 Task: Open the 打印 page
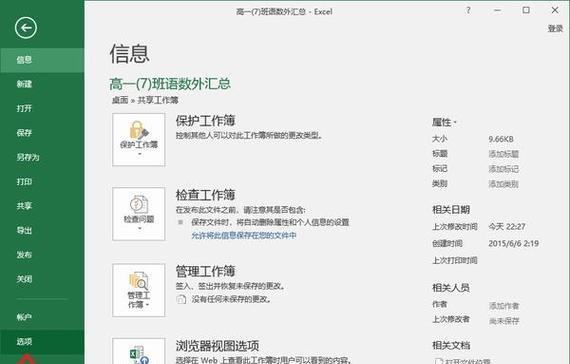(42, 181)
